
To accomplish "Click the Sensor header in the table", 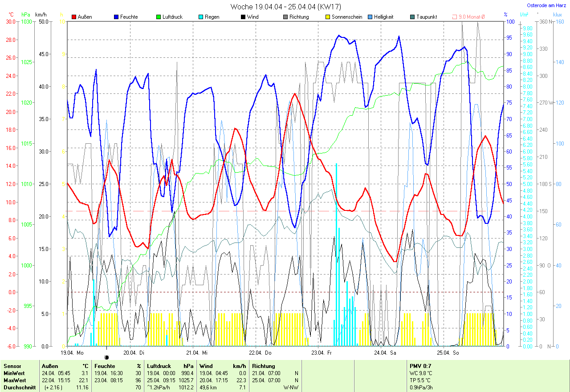I will click(x=12, y=366).
